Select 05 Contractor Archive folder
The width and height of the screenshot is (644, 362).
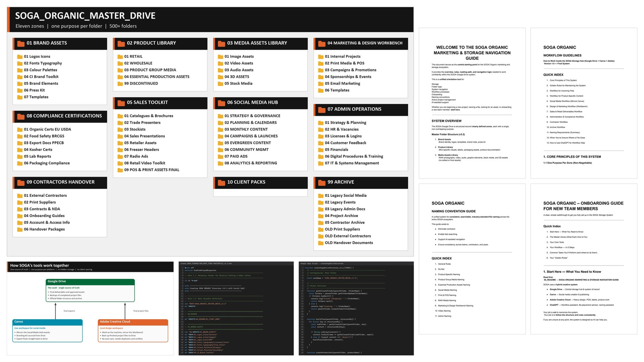click(x=341, y=223)
